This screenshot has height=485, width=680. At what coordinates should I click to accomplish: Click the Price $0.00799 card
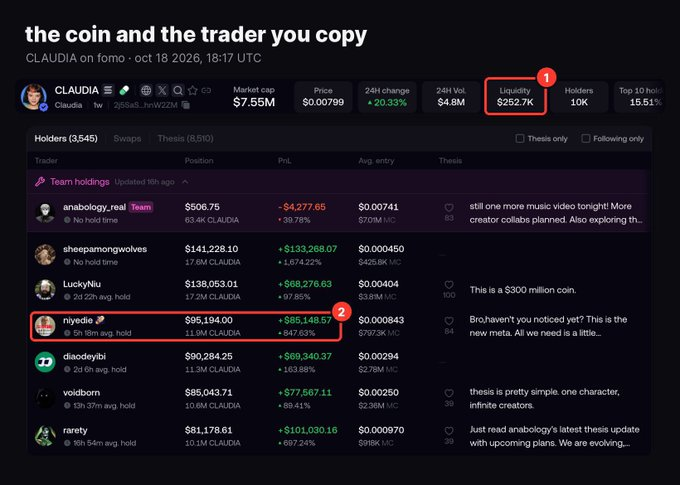[x=323, y=96]
